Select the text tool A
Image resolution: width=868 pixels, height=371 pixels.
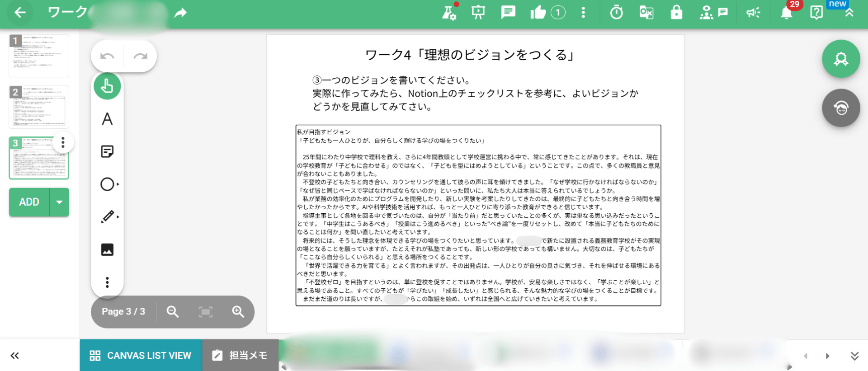pyautogui.click(x=107, y=119)
